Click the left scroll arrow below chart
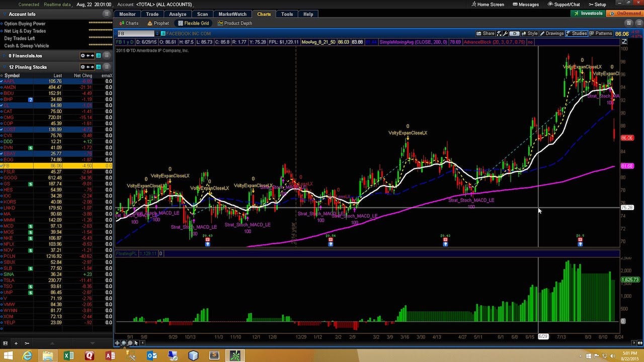 pyautogui.click(x=143, y=343)
